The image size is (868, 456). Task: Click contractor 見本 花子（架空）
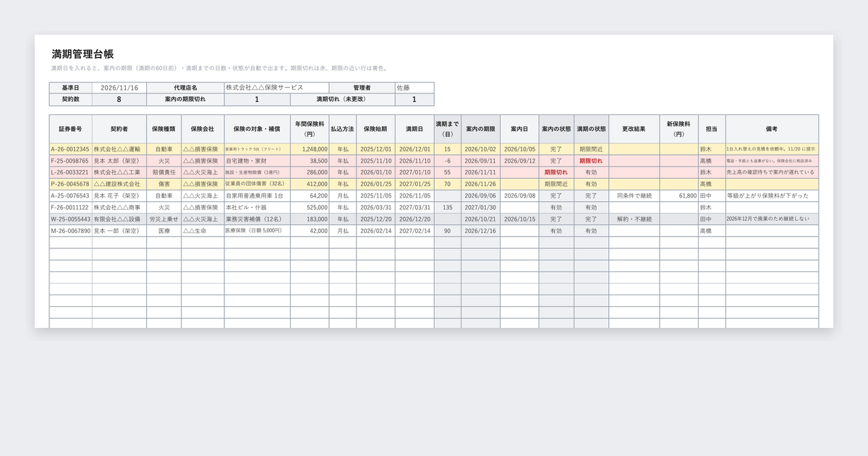point(119,195)
